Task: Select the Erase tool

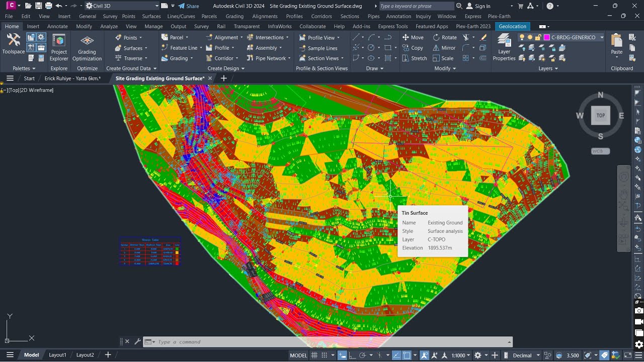Action: tap(484, 37)
